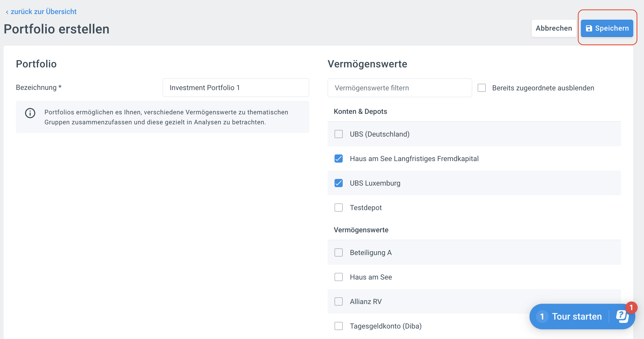Open the help chat icon at bottom right

[x=623, y=317]
